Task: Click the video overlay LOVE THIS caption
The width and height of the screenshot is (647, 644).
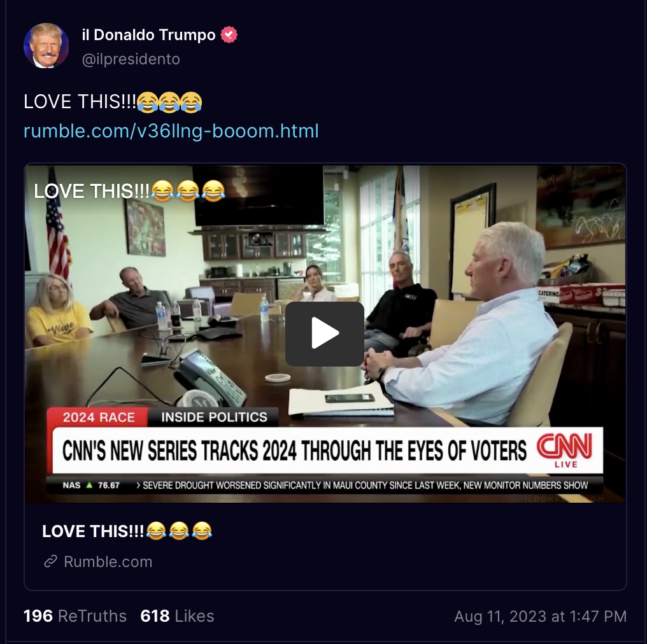Action: pyautogui.click(x=129, y=191)
